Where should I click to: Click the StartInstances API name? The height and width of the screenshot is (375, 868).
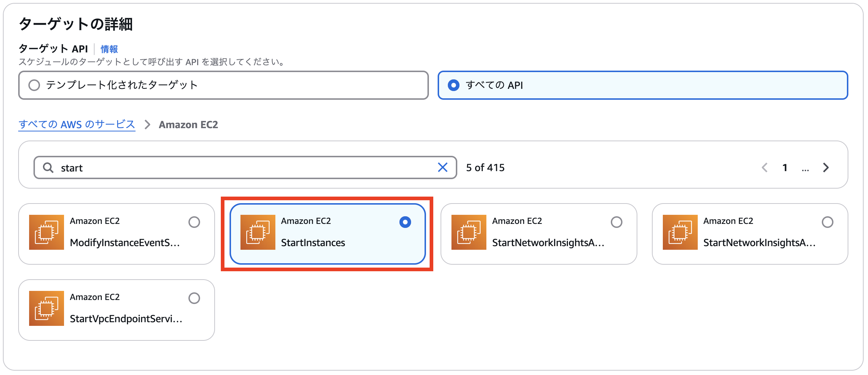point(313,242)
